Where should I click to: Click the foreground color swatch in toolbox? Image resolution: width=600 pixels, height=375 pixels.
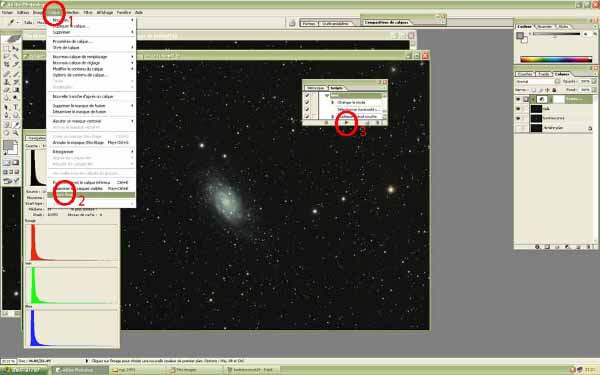(8, 145)
